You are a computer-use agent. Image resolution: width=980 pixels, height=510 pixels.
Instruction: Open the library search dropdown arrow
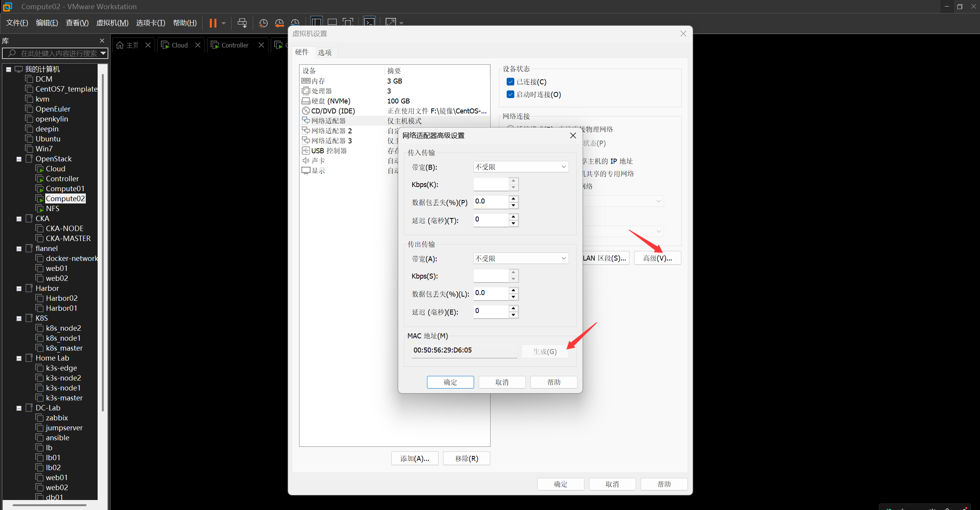coord(103,53)
